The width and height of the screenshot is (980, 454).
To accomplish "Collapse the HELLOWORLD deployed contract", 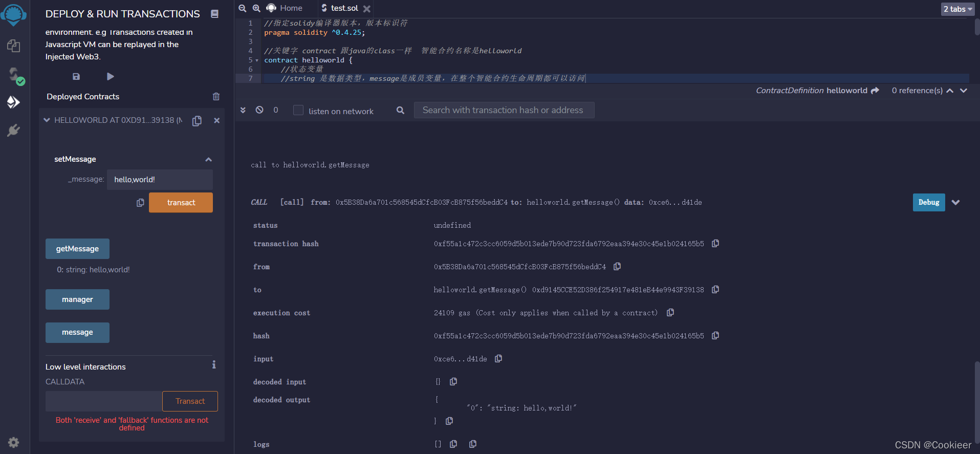I will click(47, 120).
